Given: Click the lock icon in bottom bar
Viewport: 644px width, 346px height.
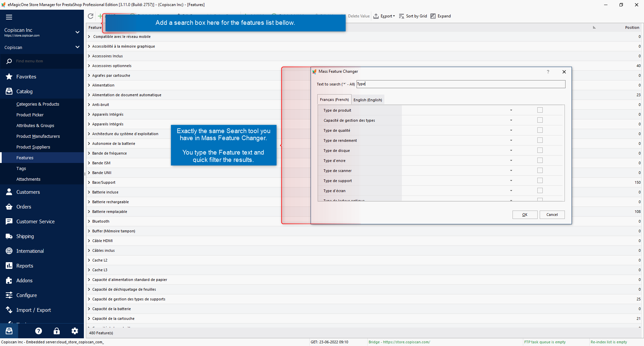Looking at the screenshot, I should point(57,331).
